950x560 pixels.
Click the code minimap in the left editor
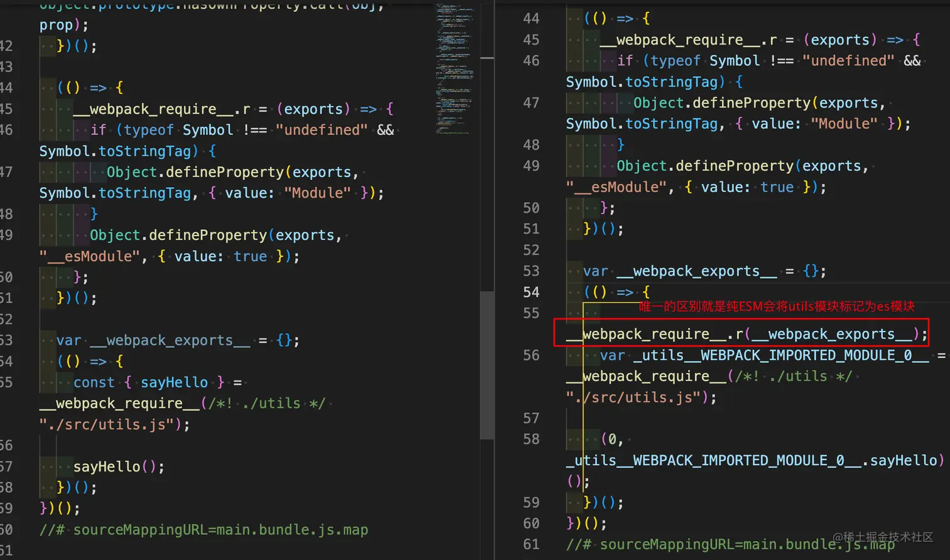click(455, 68)
